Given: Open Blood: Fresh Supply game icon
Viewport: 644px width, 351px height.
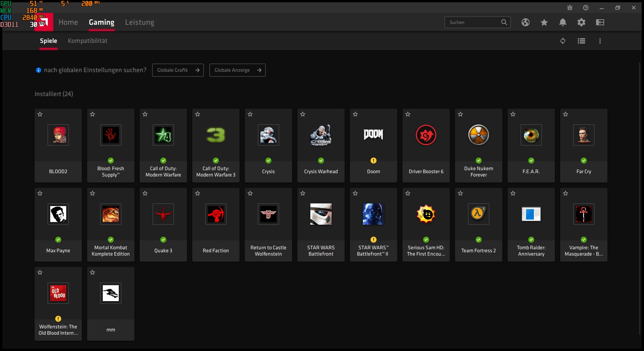Looking at the screenshot, I should coord(111,135).
